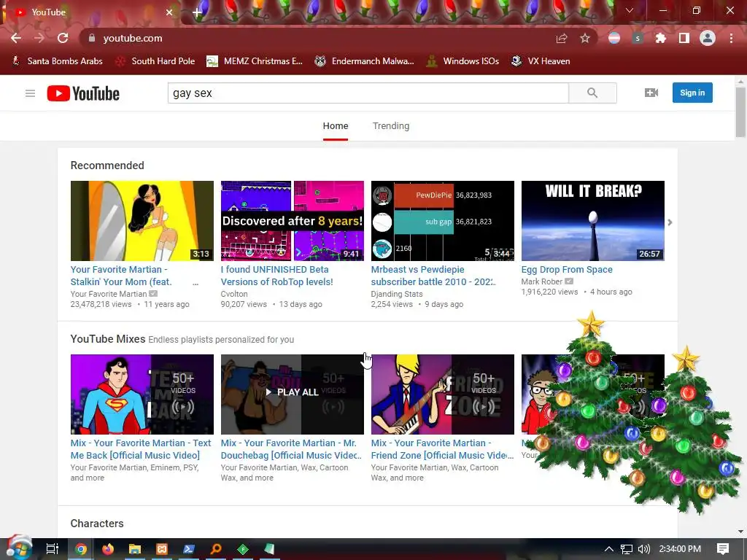Click the address bar URL youtube.com
The width and height of the screenshot is (747, 560).
click(x=133, y=38)
